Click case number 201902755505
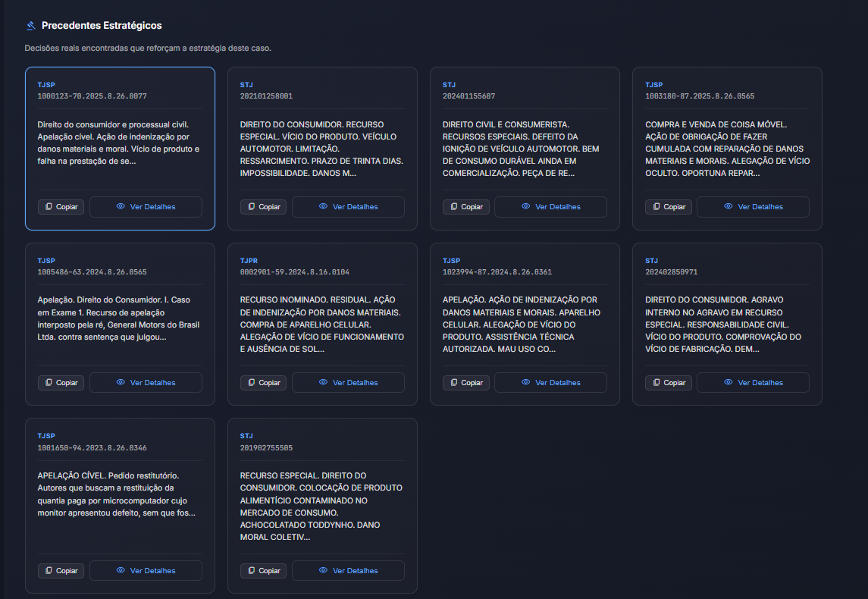Image resolution: width=868 pixels, height=599 pixels. 266,448
